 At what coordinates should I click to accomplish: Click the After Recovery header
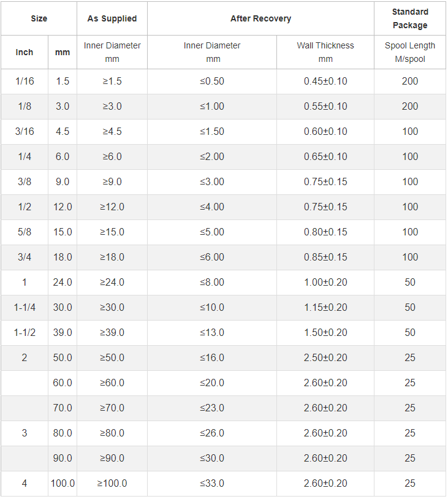tap(260, 18)
